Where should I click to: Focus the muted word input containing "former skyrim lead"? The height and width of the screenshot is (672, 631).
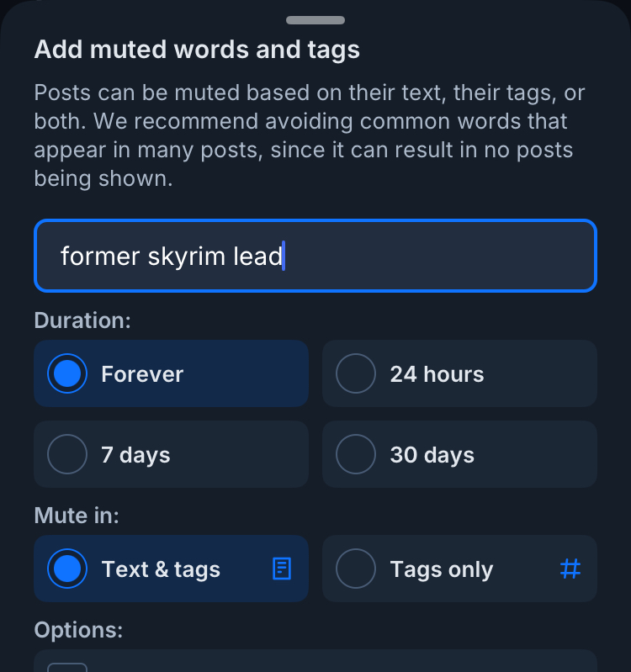(x=315, y=256)
